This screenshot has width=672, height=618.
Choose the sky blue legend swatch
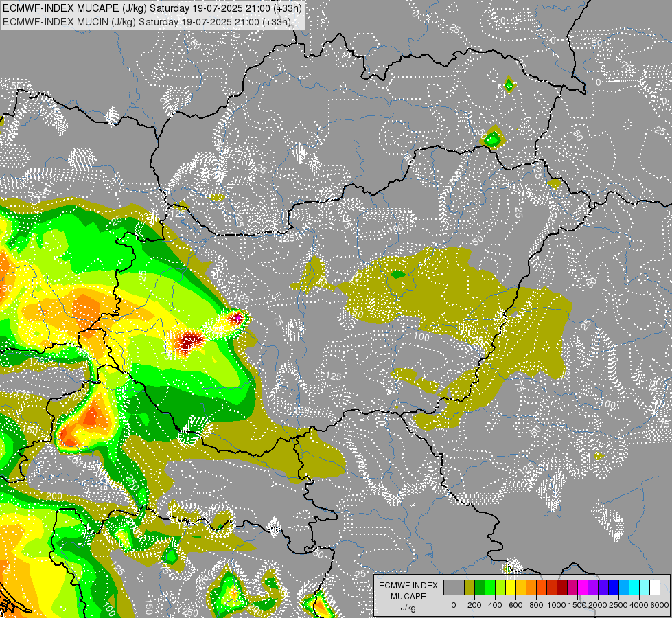click(625, 588)
